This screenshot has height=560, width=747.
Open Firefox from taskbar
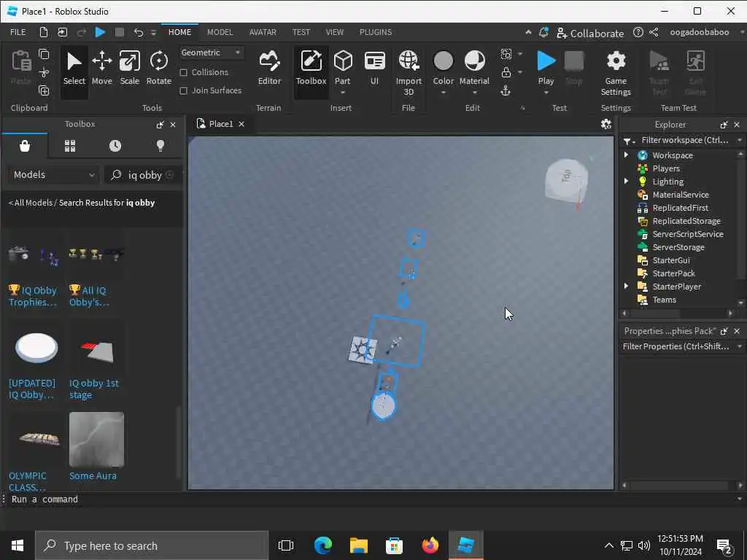tap(430, 545)
